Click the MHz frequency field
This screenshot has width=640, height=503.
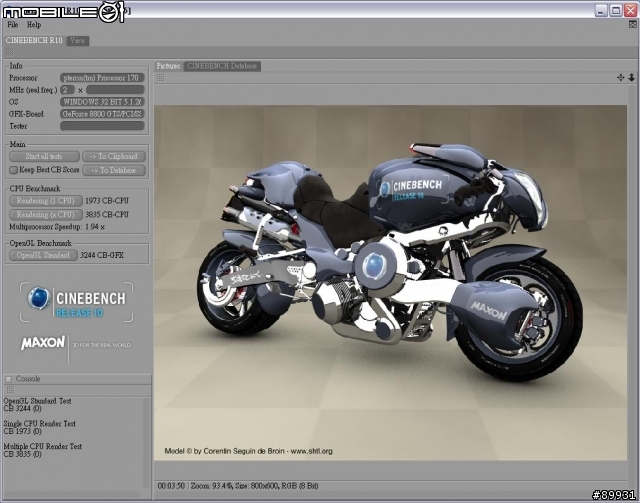[115, 90]
